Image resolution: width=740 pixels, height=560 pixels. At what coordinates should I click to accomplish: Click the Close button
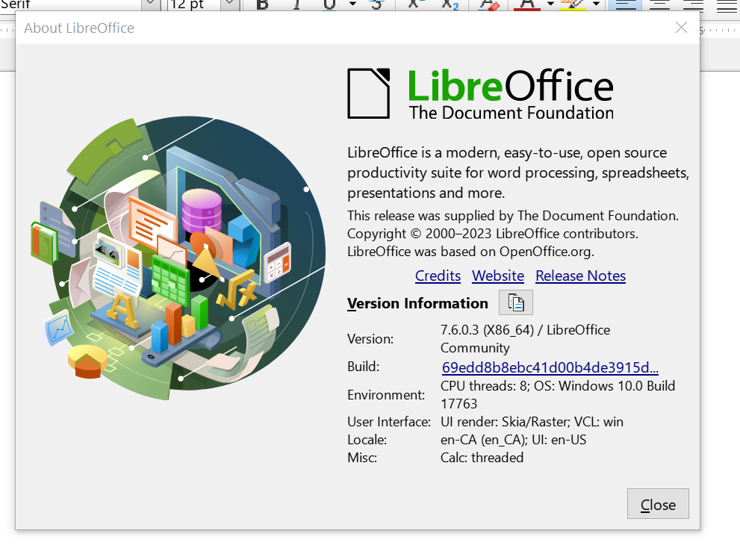[658, 504]
